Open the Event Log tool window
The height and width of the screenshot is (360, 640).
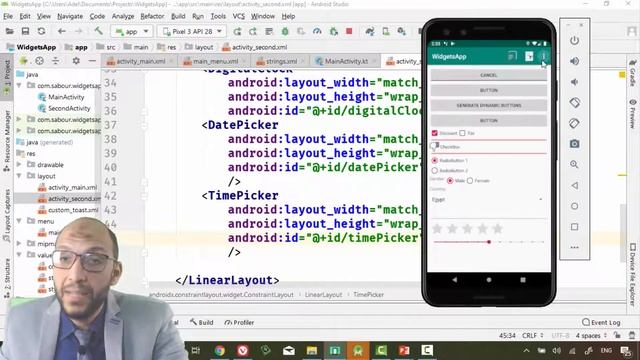(601, 322)
